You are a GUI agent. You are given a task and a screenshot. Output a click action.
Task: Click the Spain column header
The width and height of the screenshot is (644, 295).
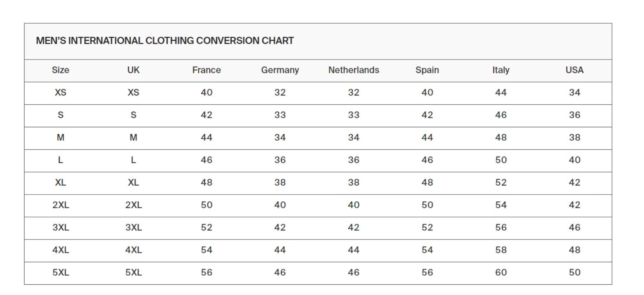click(x=427, y=70)
